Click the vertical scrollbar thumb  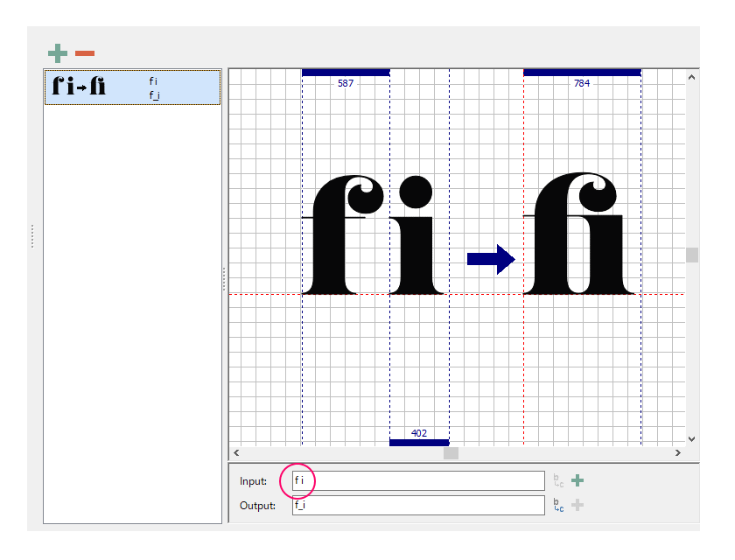pyautogui.click(x=692, y=255)
